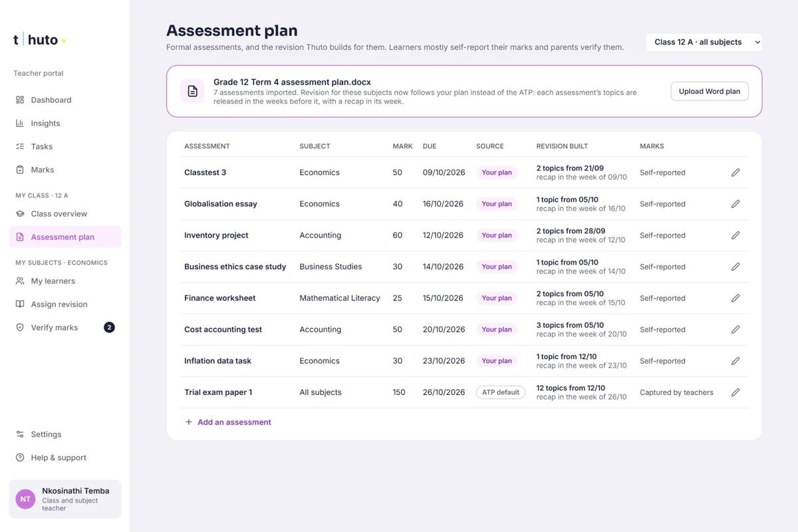Click the 26/10/2026 due date

pos(444,392)
